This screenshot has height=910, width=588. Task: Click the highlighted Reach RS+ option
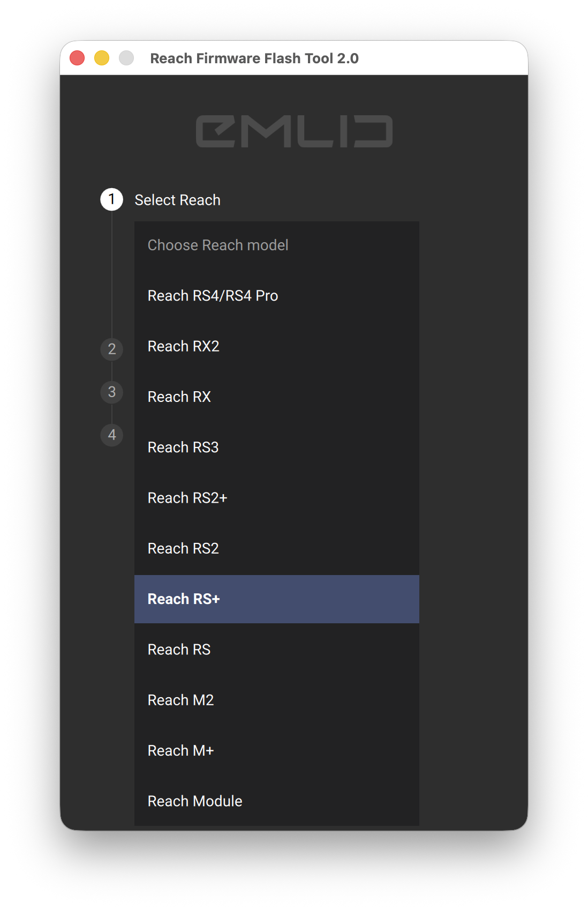tap(277, 599)
